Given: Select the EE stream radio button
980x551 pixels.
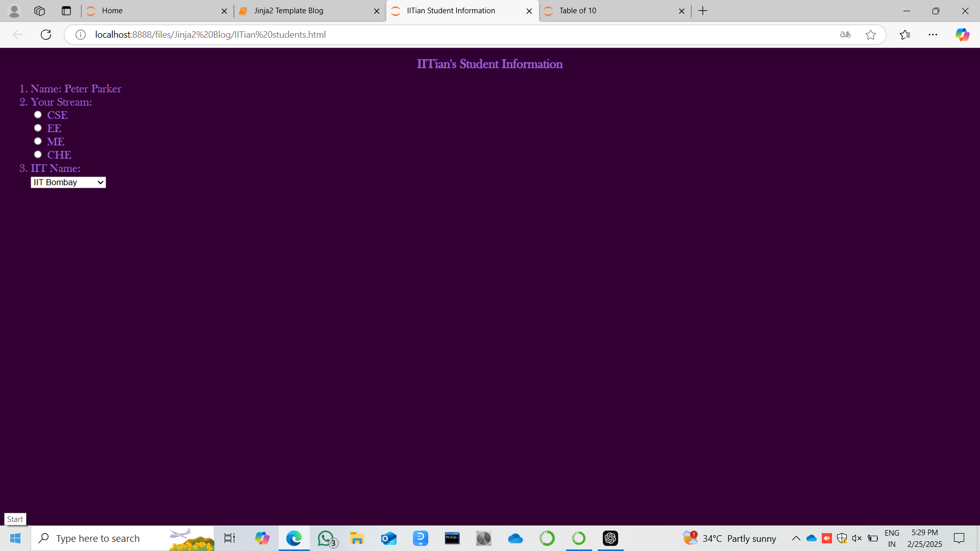Looking at the screenshot, I should pos(38,128).
